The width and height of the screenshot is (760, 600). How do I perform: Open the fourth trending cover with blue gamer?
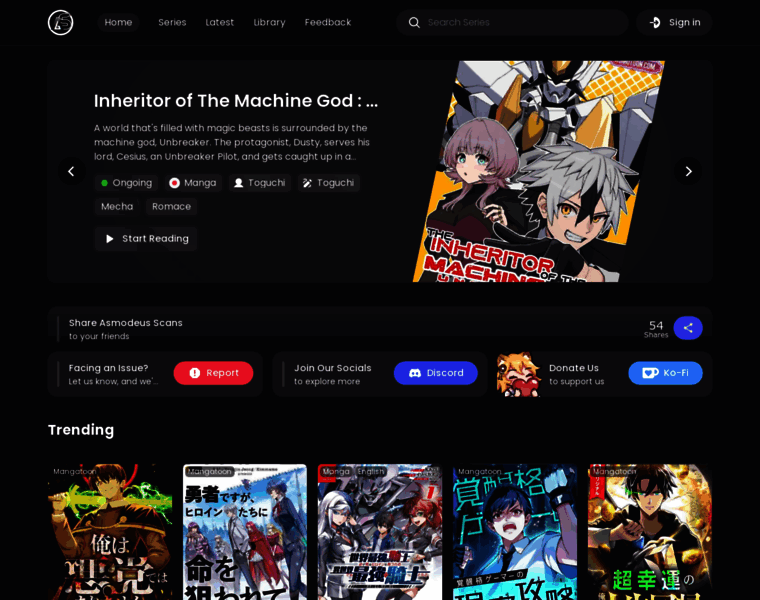coord(515,532)
